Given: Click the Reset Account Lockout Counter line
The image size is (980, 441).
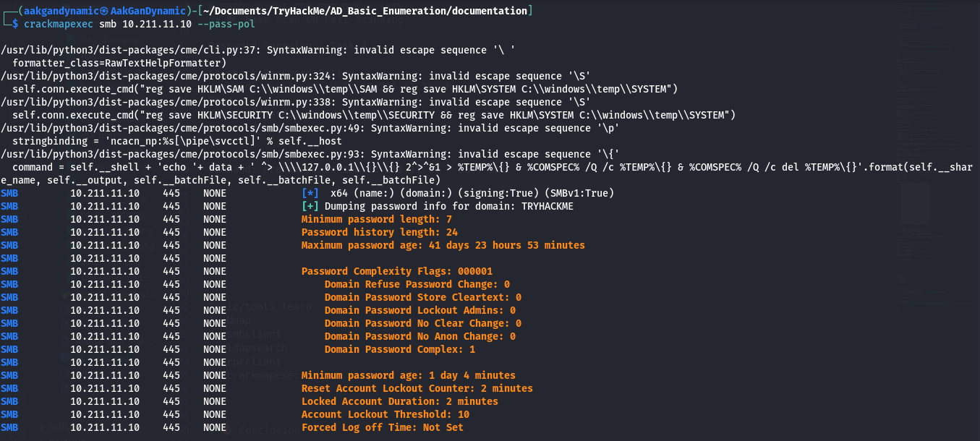Looking at the screenshot, I should 417,389.
